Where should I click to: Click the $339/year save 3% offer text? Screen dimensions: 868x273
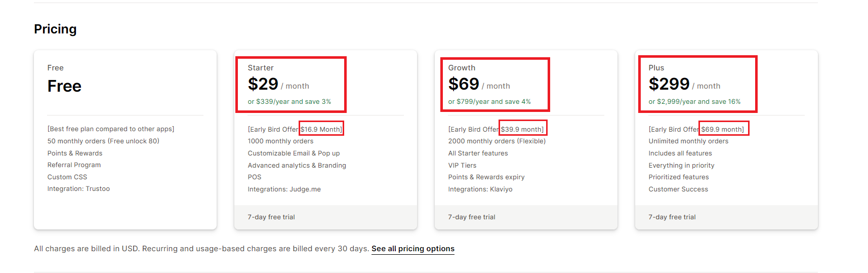pos(289,102)
